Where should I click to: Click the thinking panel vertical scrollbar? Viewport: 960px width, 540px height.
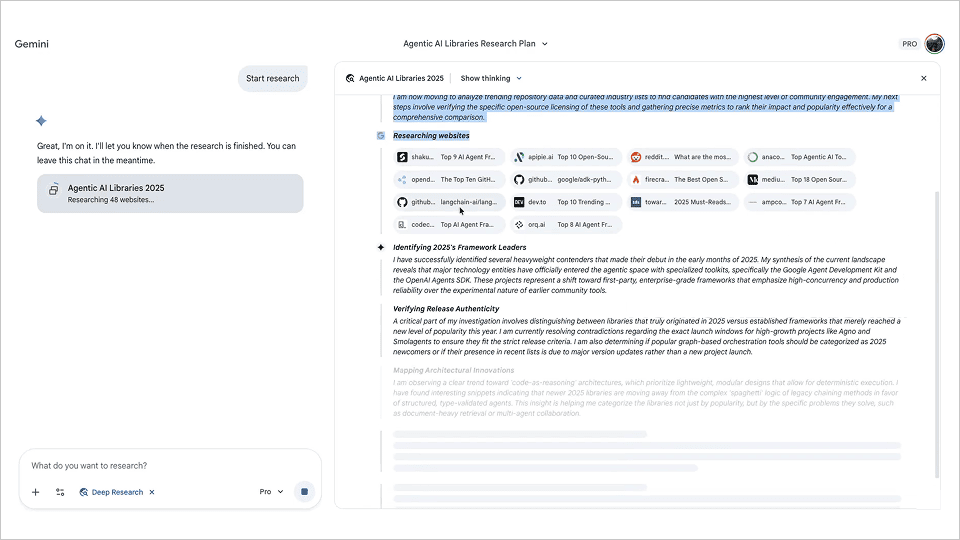pyautogui.click(x=936, y=334)
